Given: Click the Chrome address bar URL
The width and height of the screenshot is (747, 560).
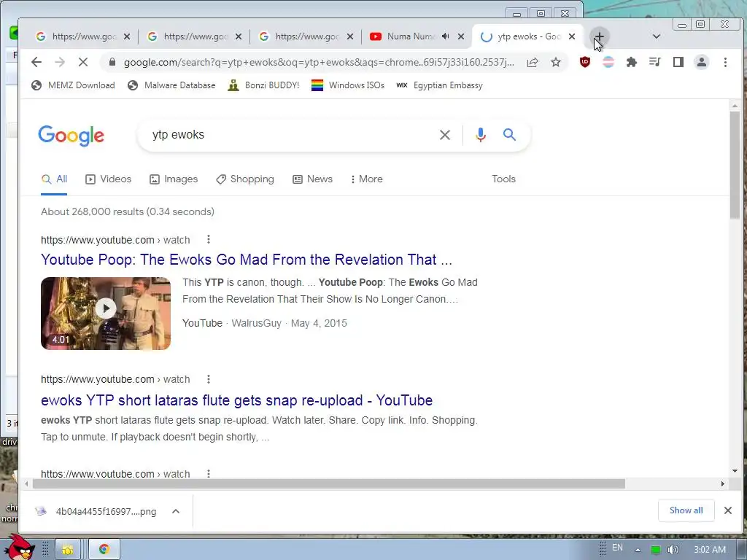Looking at the screenshot, I should pyautogui.click(x=319, y=63).
